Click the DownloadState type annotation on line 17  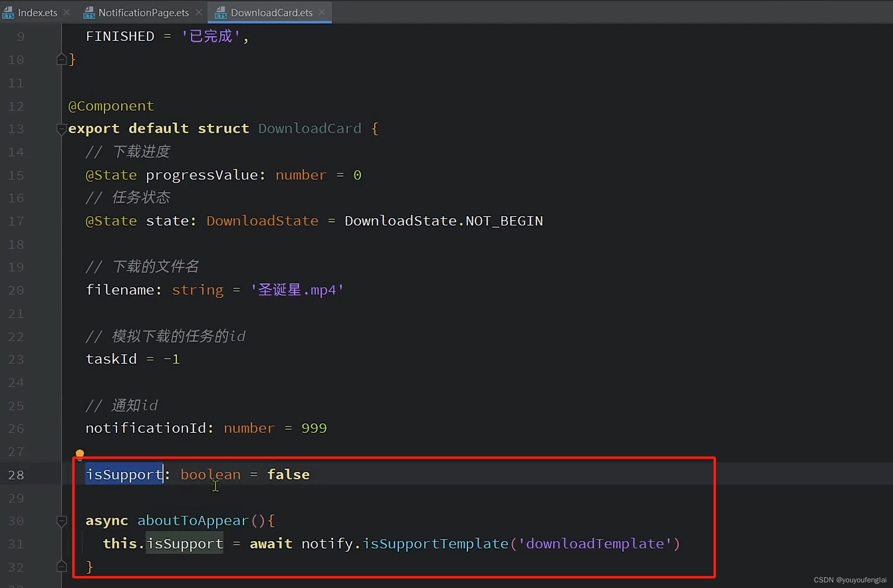click(x=262, y=221)
